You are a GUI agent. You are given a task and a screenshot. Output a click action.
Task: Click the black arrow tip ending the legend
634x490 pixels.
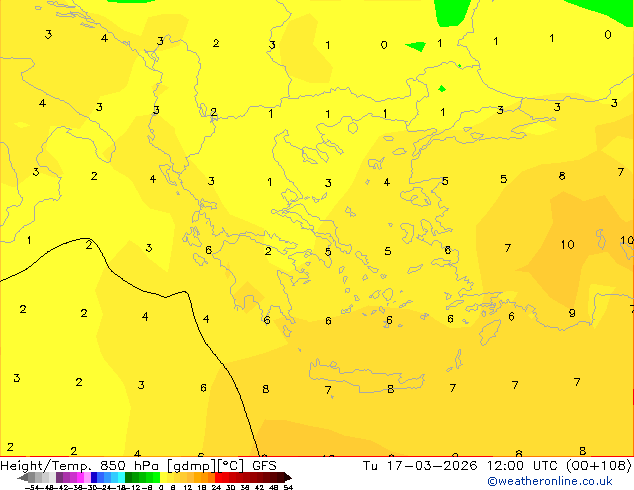tap(288, 477)
